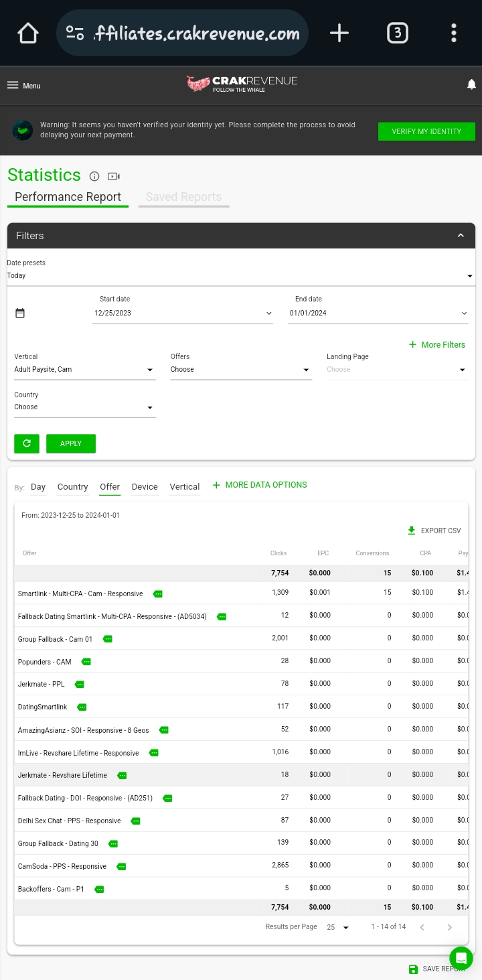Click the Statistics info icon

coord(94,176)
